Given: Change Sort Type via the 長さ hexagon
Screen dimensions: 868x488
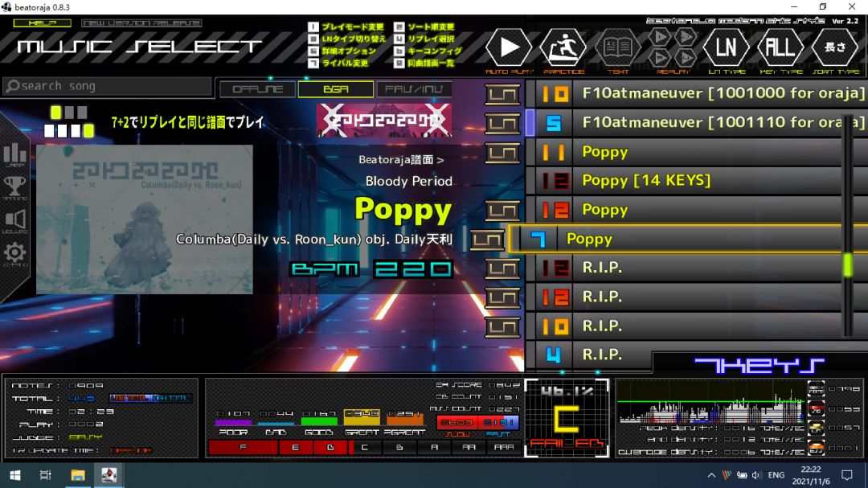Looking at the screenshot, I should 835,47.
